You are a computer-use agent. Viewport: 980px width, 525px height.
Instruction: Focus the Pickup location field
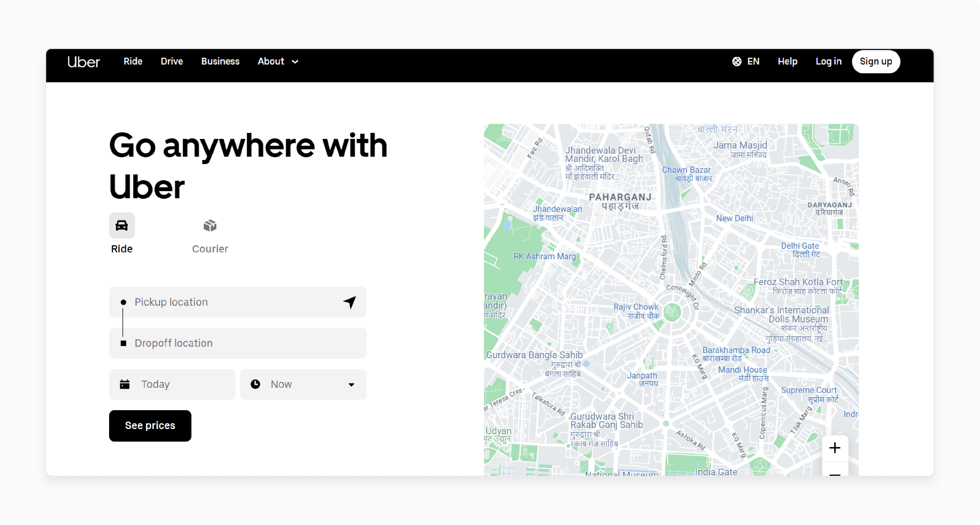coord(238,302)
